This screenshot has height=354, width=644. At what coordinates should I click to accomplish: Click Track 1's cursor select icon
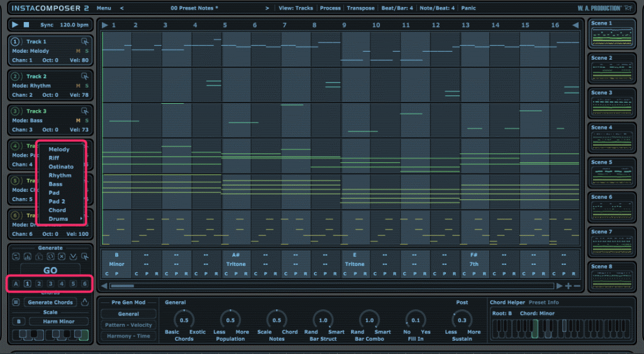click(85, 41)
